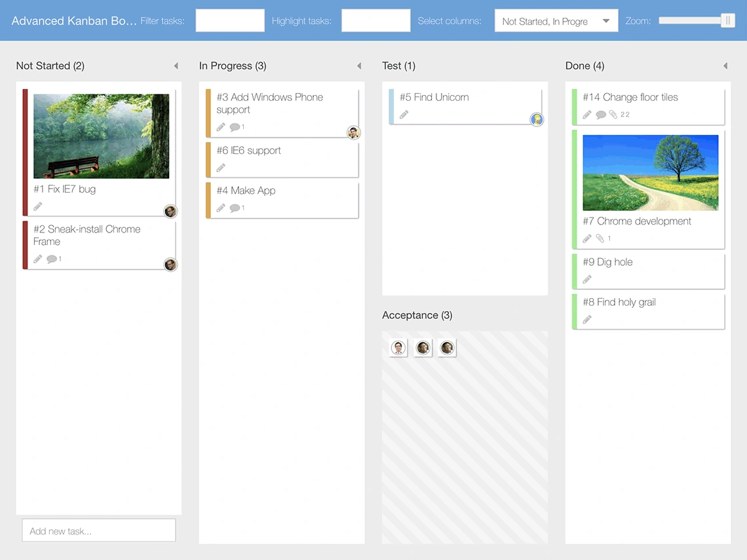
Task: Open paperclip attachment on #7 Chrome development
Action: pyautogui.click(x=600, y=238)
